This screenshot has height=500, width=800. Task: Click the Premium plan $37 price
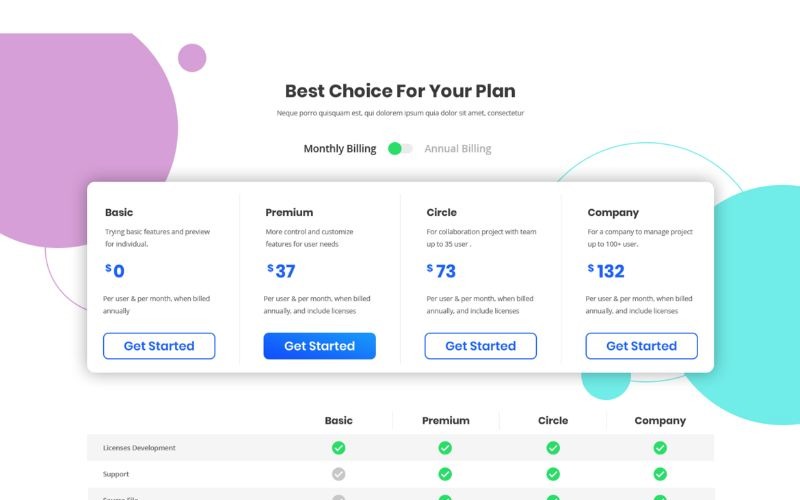point(281,271)
